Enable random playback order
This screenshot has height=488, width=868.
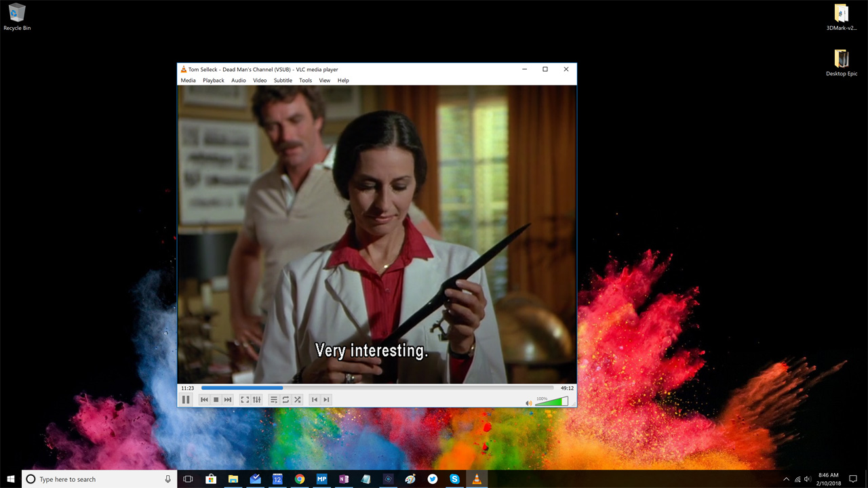(297, 399)
